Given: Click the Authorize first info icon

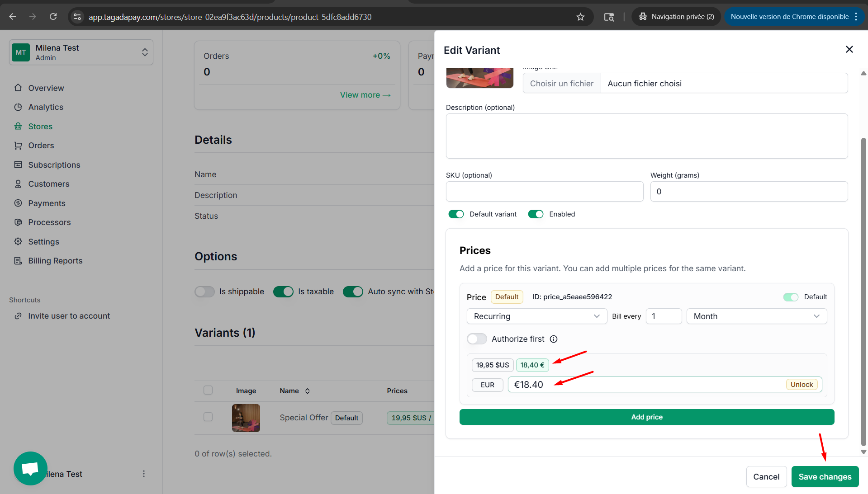Looking at the screenshot, I should [554, 339].
